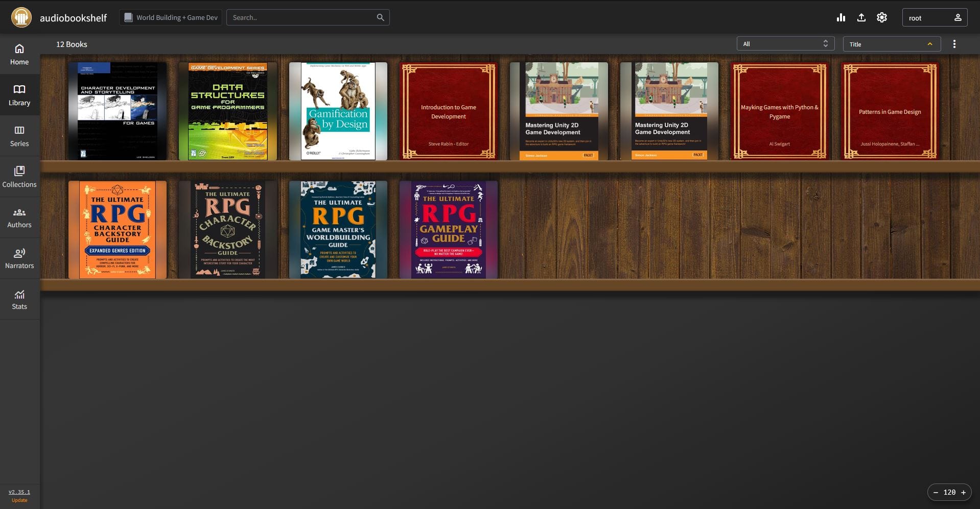
Task: Open the audiobookshelf title link
Action: [73, 18]
